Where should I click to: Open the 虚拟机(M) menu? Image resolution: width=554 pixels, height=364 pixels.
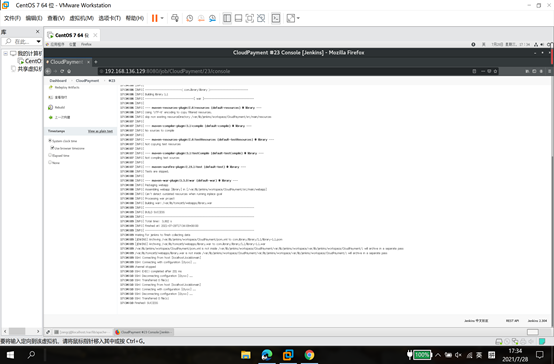[82, 18]
